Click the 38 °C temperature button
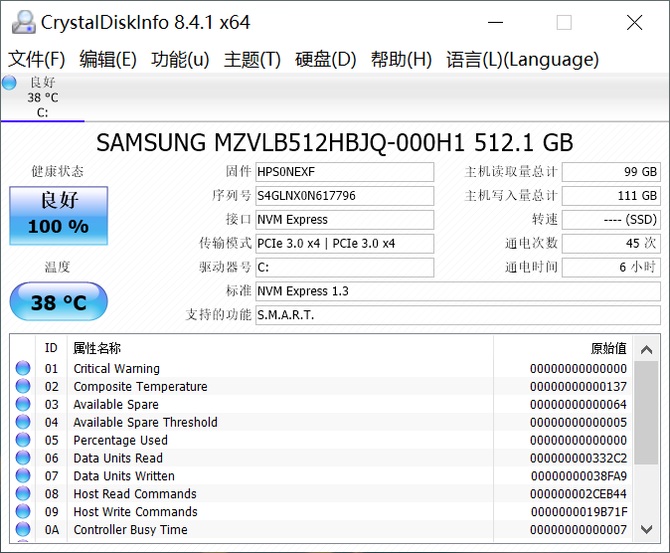 coord(59,302)
